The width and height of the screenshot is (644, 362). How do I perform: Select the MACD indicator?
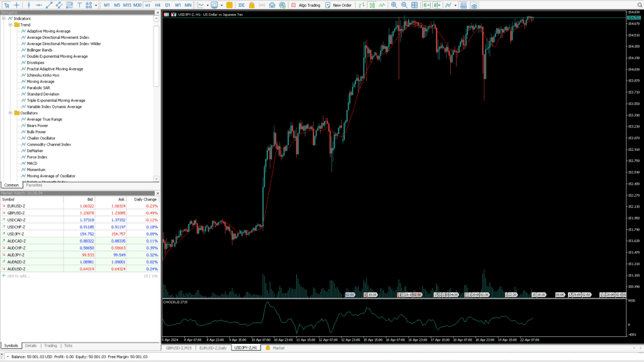[x=31, y=163]
